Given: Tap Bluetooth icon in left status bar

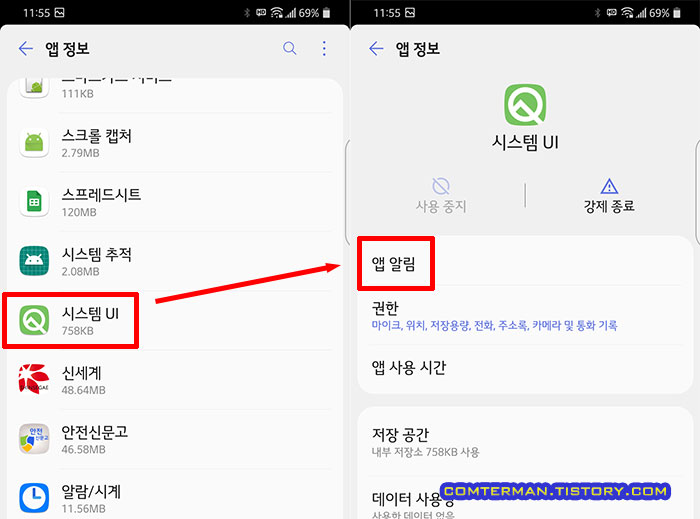Looking at the screenshot, I should (247, 13).
